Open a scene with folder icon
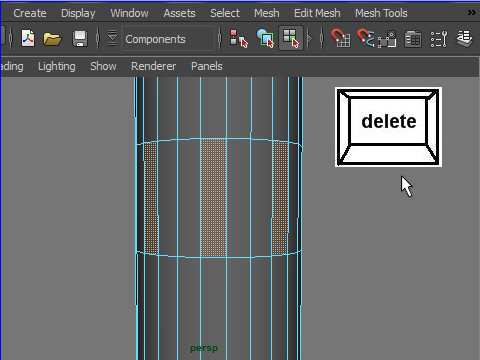 [x=52, y=39]
